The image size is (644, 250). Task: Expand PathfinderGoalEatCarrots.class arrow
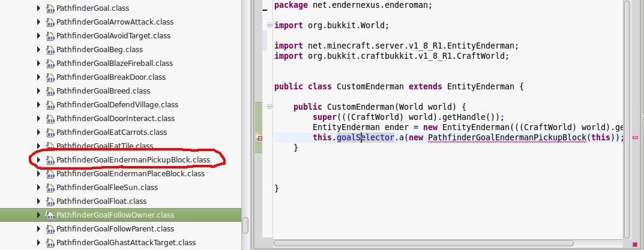point(38,132)
